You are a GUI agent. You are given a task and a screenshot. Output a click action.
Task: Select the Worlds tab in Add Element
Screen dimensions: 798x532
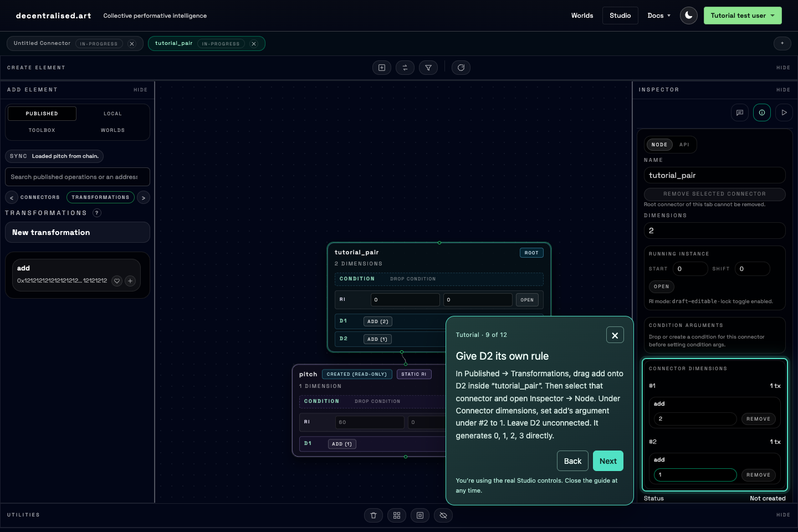[112, 130]
